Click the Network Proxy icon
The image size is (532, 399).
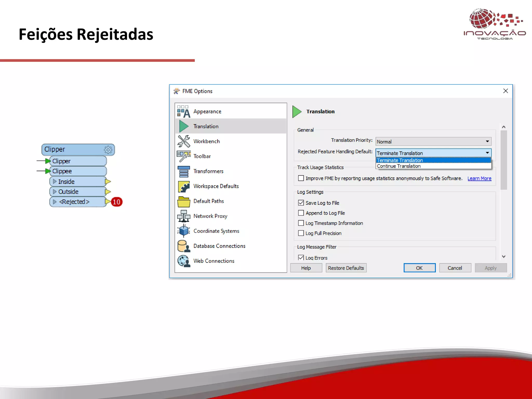184,216
